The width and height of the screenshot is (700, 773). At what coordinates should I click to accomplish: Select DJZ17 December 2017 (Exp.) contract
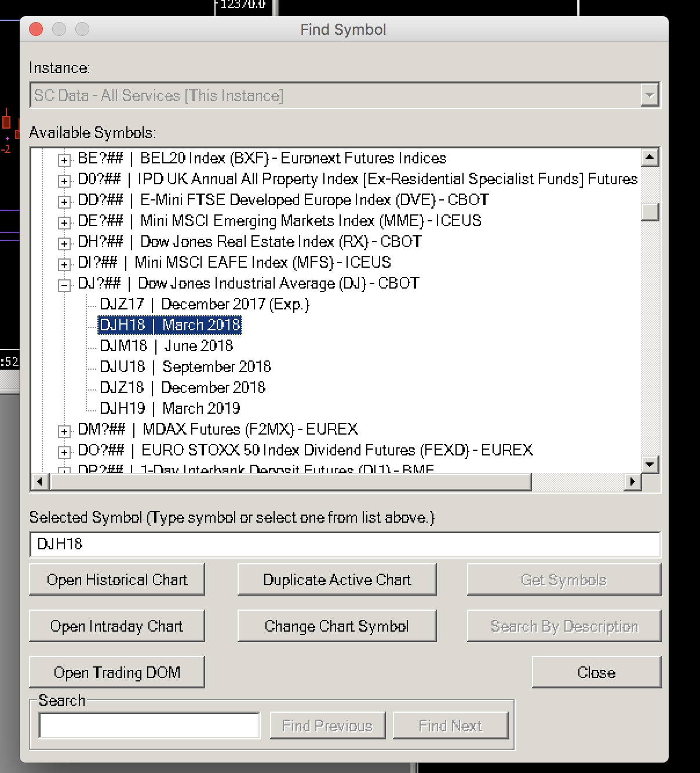[x=205, y=304]
